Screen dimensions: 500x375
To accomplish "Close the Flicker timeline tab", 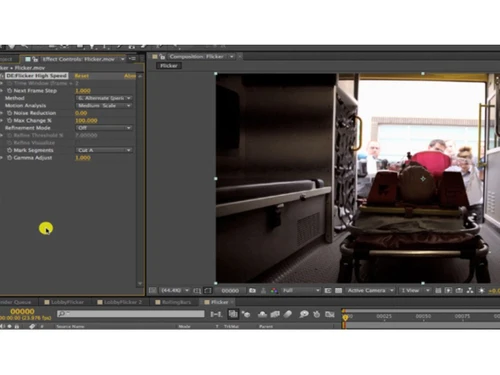I will pyautogui.click(x=233, y=302).
